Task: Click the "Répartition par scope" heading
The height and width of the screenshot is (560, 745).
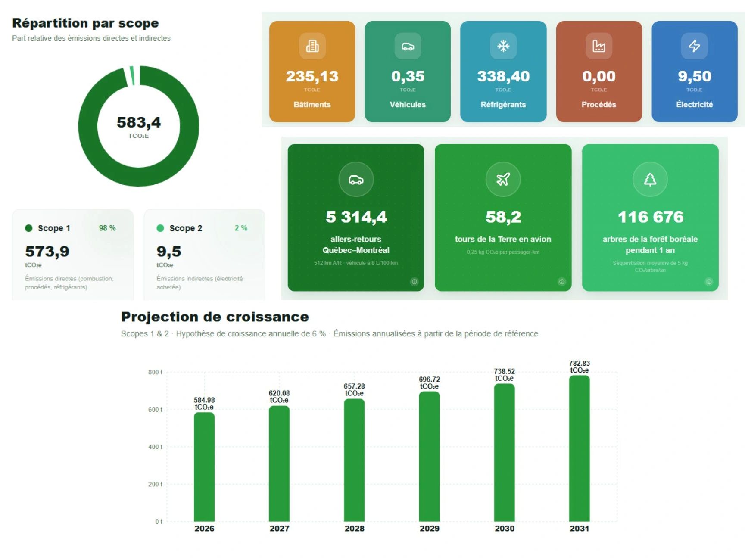Action: [x=85, y=23]
